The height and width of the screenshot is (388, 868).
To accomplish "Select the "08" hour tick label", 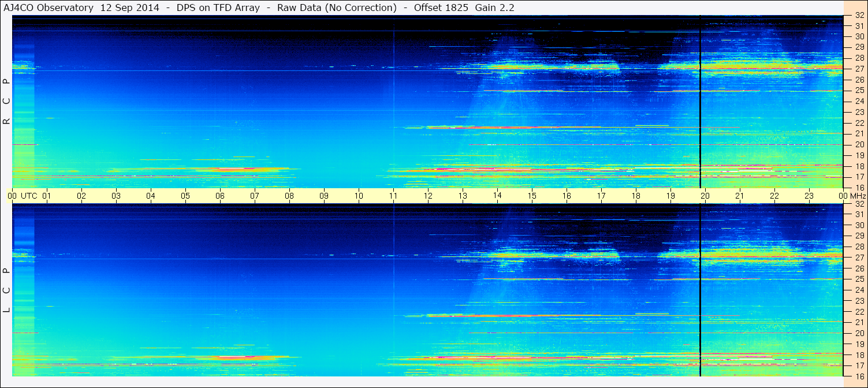I will 289,196.
